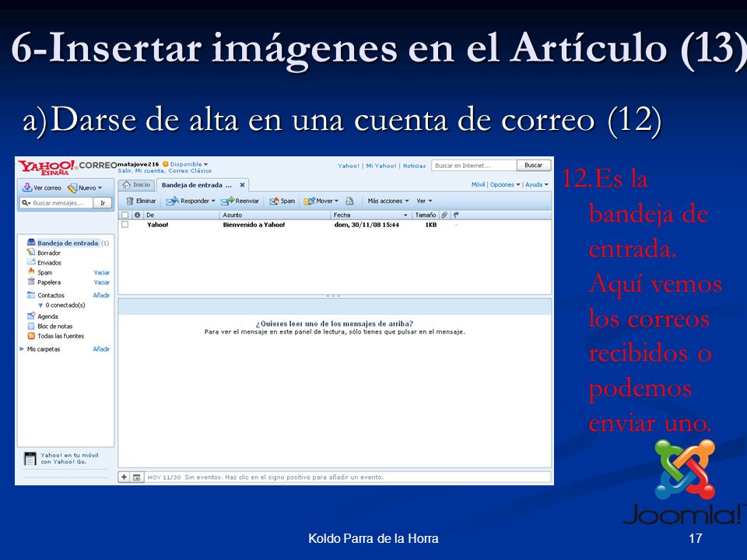Click the Reenviar forward icon

point(227,201)
